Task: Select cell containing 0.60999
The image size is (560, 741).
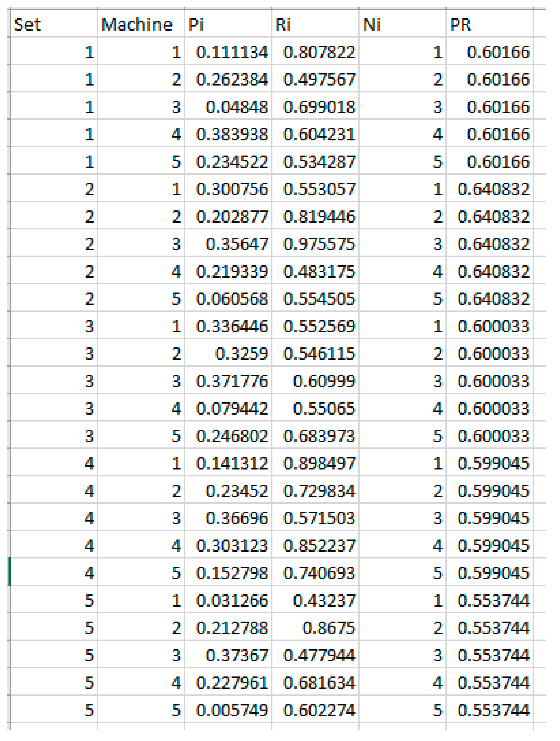Action: coord(324,381)
